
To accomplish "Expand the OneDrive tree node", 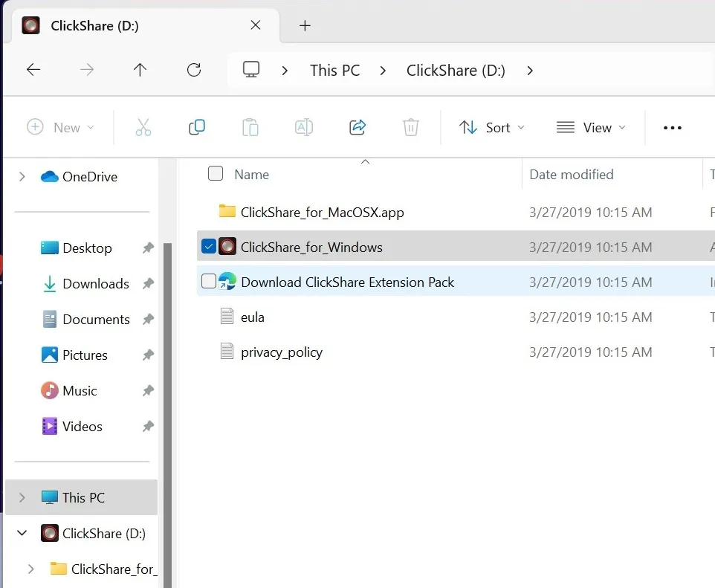I will (x=22, y=176).
